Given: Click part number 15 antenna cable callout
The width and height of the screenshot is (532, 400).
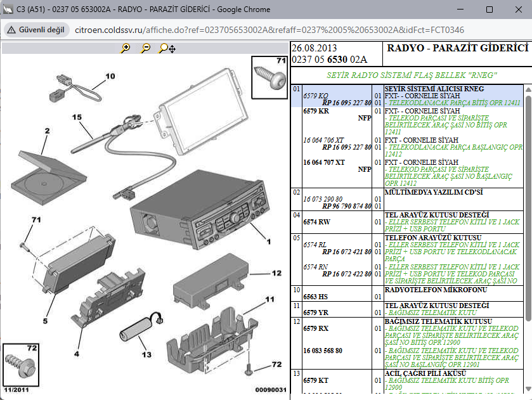Looking at the screenshot, I should pyautogui.click(x=77, y=117).
